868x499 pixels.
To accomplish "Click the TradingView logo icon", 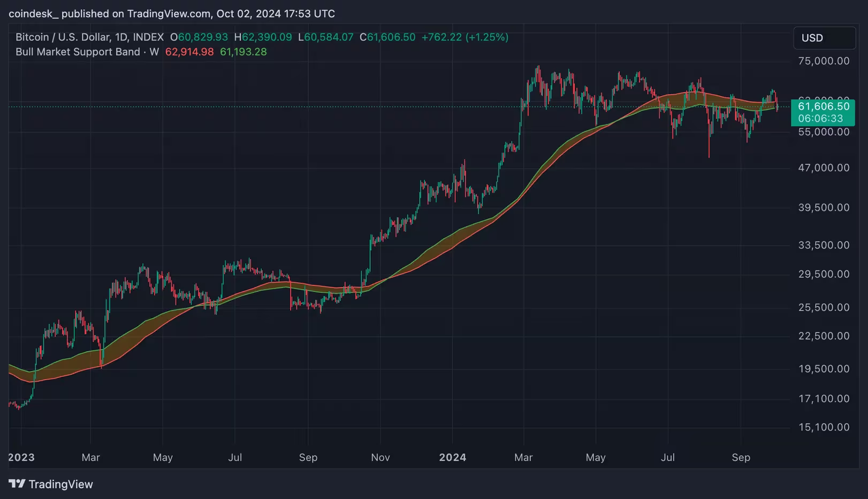I will pyautogui.click(x=18, y=484).
